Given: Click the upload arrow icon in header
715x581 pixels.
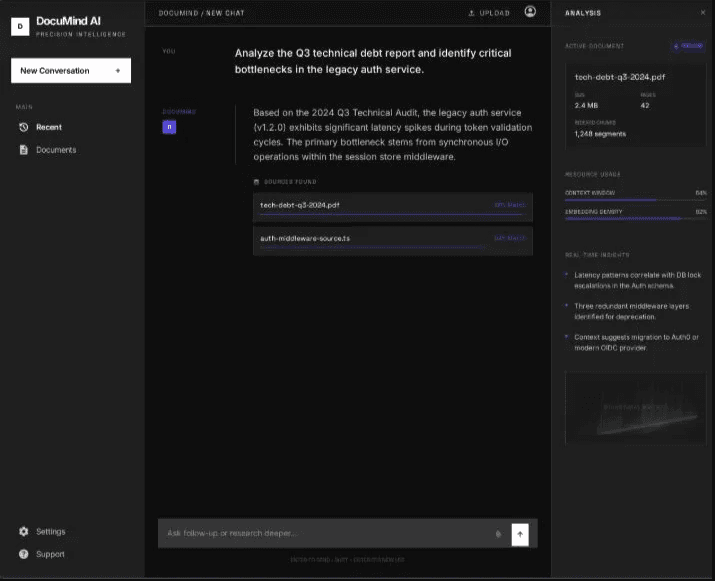Looking at the screenshot, I should click(x=471, y=13).
